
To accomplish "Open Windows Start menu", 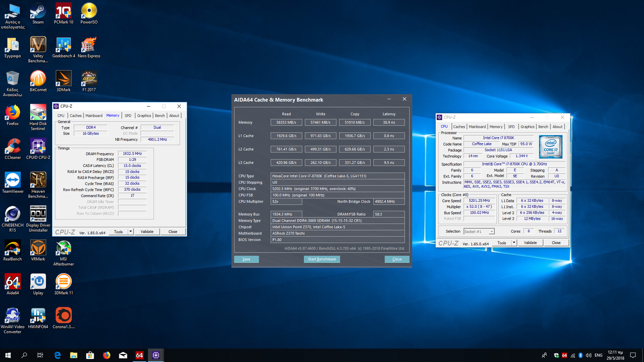I will pos(8,355).
